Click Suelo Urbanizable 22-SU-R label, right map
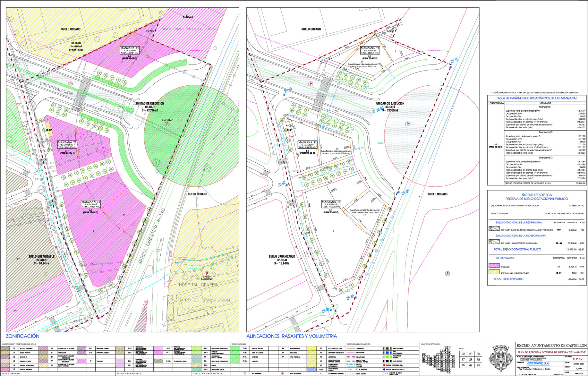Image resolution: width=588 pixels, height=376 pixels. (282, 260)
